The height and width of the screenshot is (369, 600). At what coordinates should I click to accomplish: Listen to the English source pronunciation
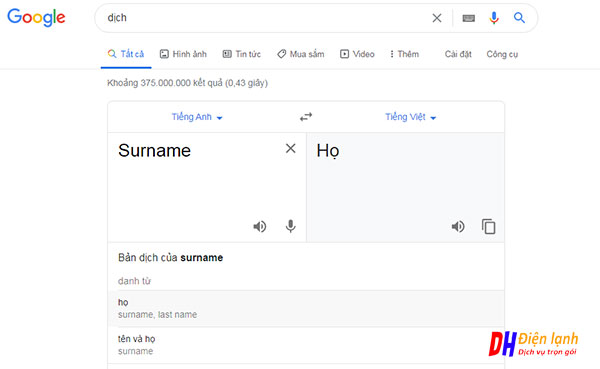259,227
